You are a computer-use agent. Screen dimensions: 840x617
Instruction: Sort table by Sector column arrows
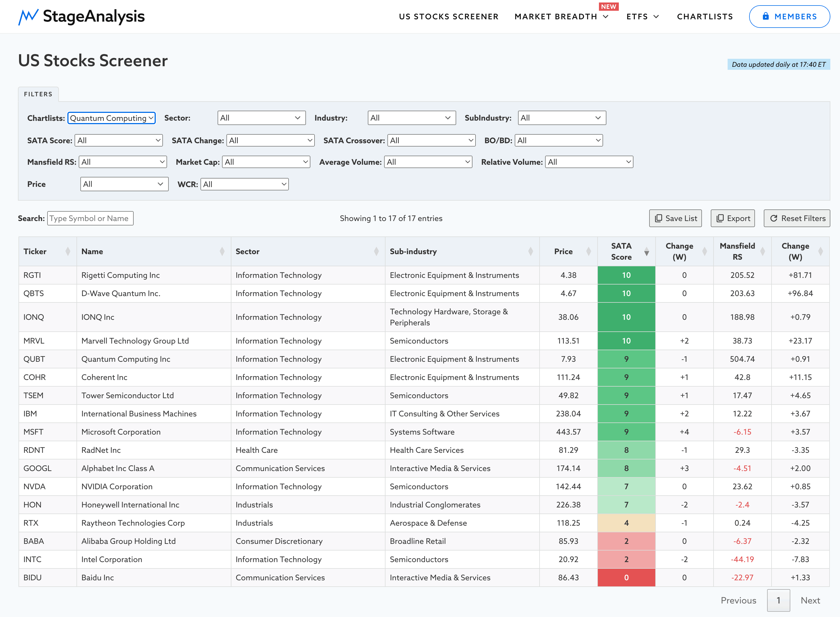coord(376,251)
